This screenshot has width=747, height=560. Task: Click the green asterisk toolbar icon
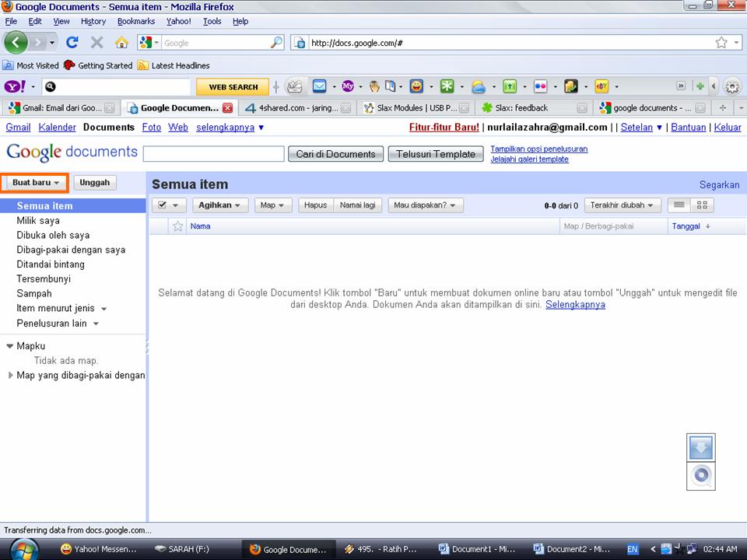pos(447,86)
